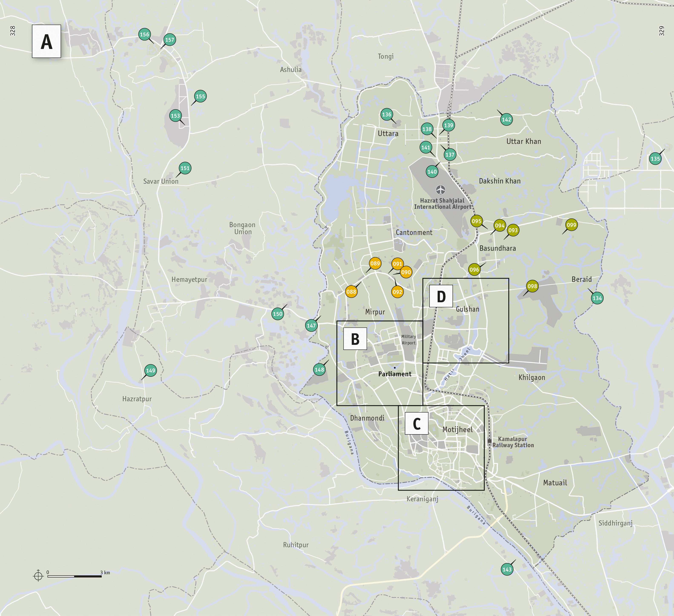Select the teal pin numbered 143

507,569
